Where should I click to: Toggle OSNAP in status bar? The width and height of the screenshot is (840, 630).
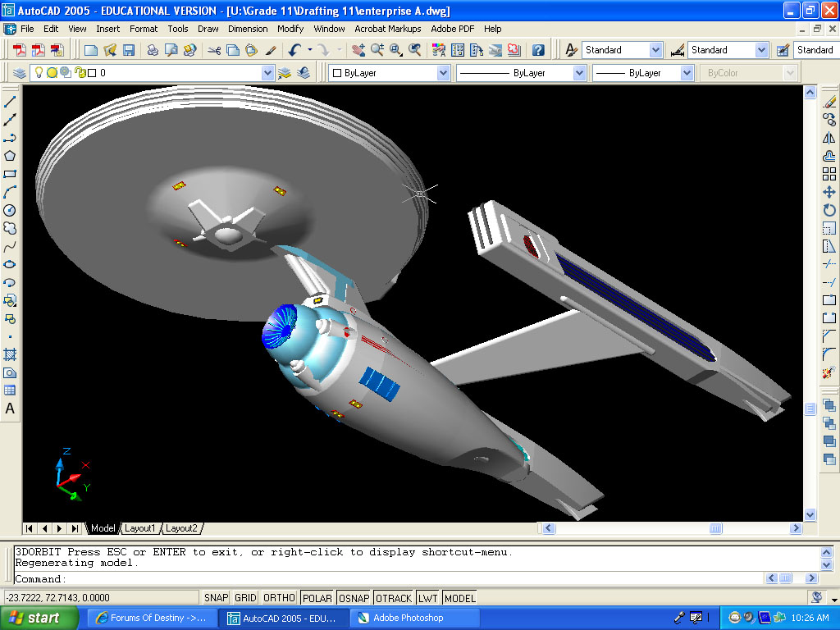click(354, 598)
